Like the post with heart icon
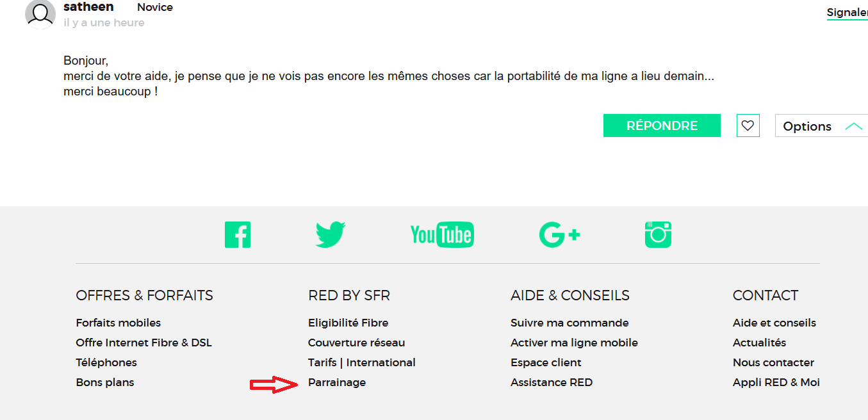Viewport: 868px width, 420px height. 748,125
